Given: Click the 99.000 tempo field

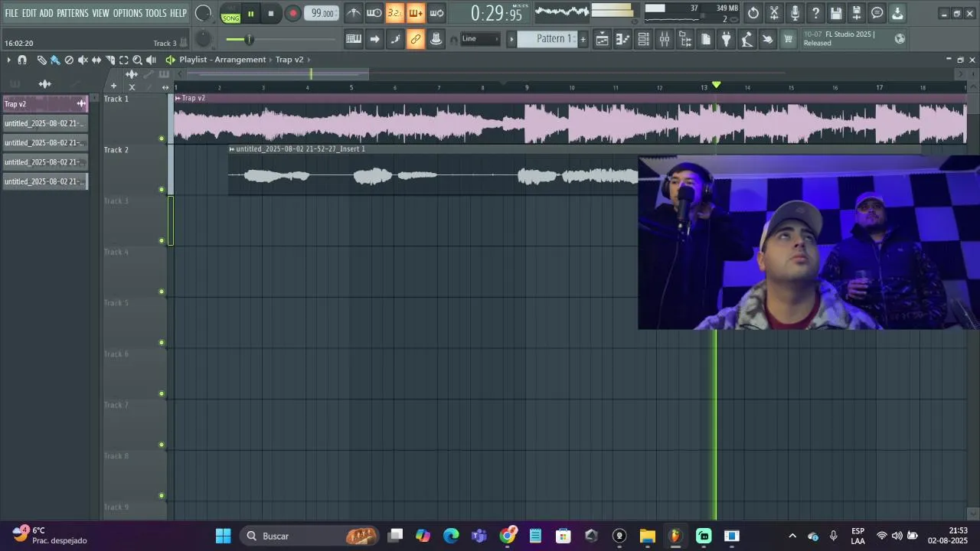Looking at the screenshot, I should pos(322,13).
